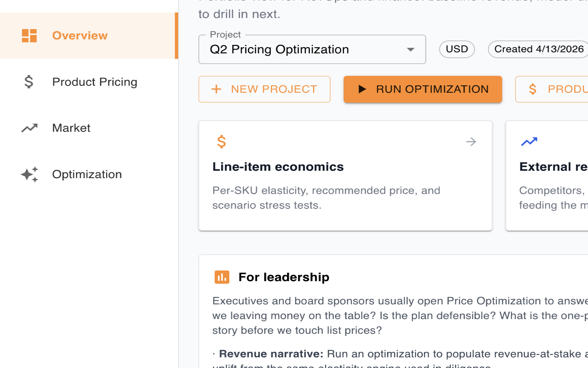Image resolution: width=588 pixels, height=368 pixels.
Task: Click the blue trend icon on External card
Action: coord(529,142)
